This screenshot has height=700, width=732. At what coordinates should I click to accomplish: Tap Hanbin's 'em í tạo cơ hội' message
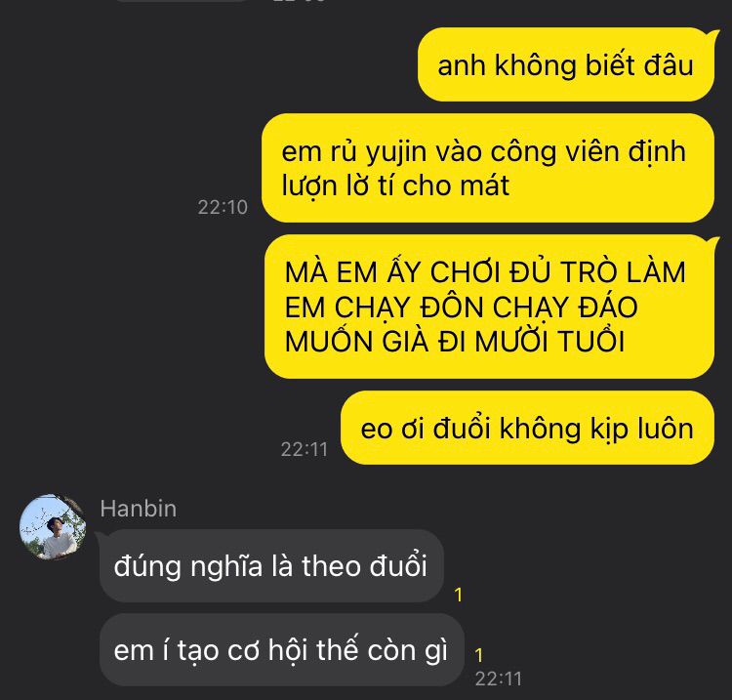281,649
